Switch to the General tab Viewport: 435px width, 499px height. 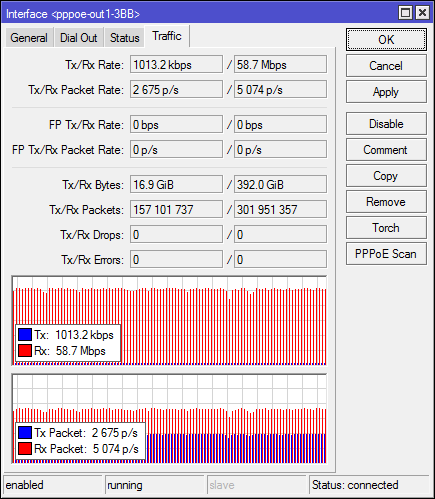29,38
